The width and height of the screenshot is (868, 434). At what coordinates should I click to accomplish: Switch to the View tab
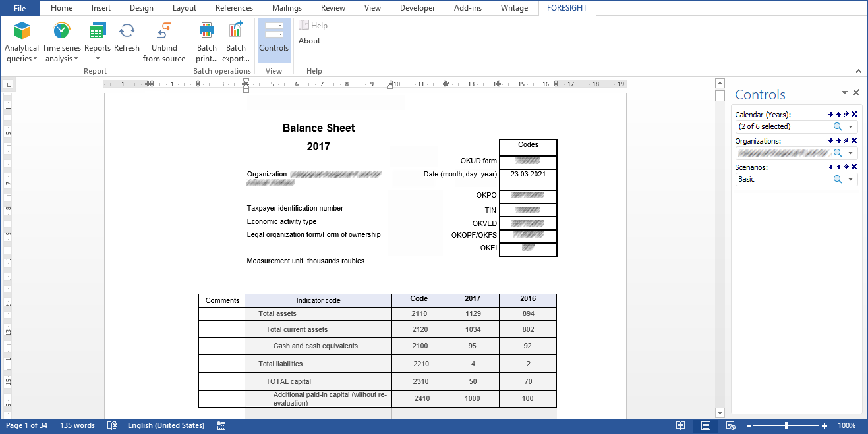372,8
